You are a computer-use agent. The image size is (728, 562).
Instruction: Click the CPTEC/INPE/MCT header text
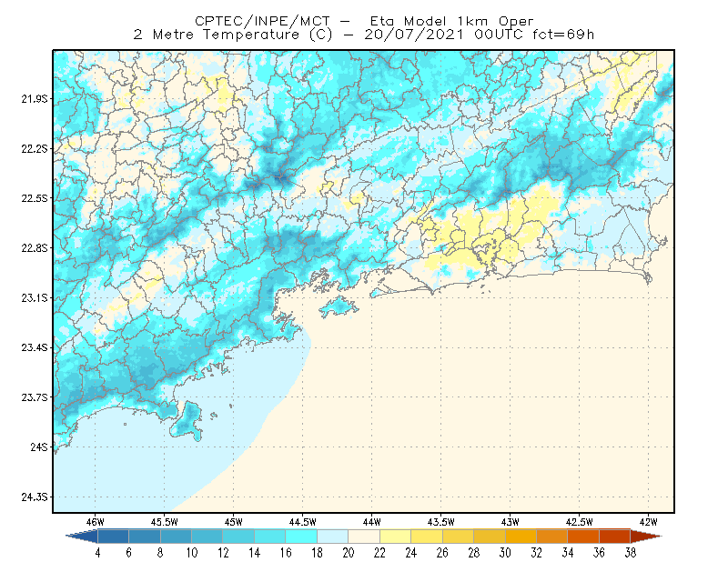coord(262,21)
